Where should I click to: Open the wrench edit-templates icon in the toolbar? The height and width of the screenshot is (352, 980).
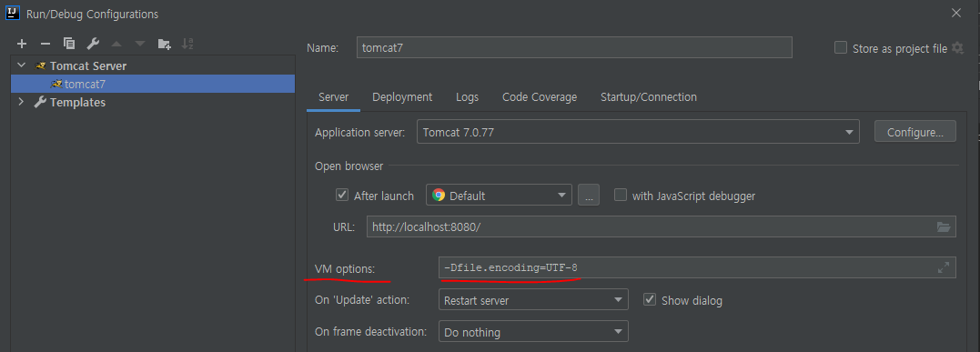93,44
